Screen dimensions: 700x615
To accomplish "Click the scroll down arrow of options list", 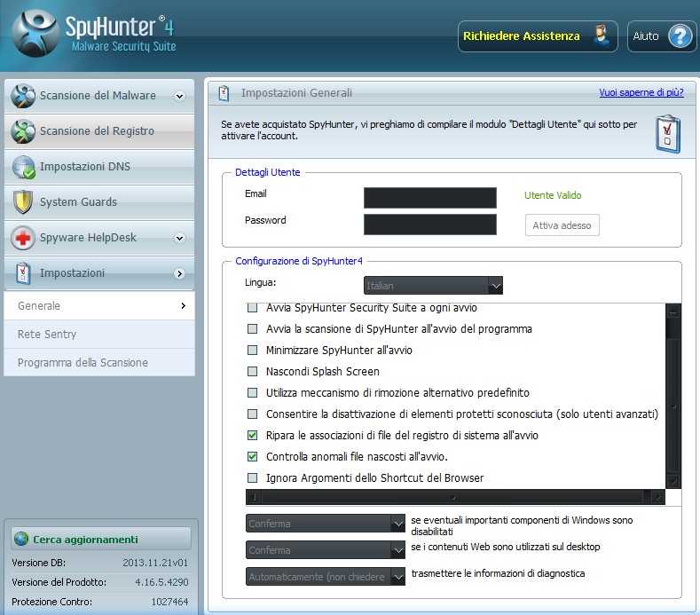I will click(672, 482).
